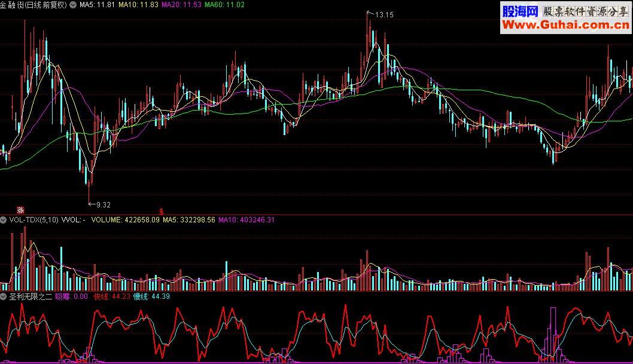This screenshot has height=364, width=633.
Task: Select the MA20: 11.53 price label
Action: (x=181, y=5)
